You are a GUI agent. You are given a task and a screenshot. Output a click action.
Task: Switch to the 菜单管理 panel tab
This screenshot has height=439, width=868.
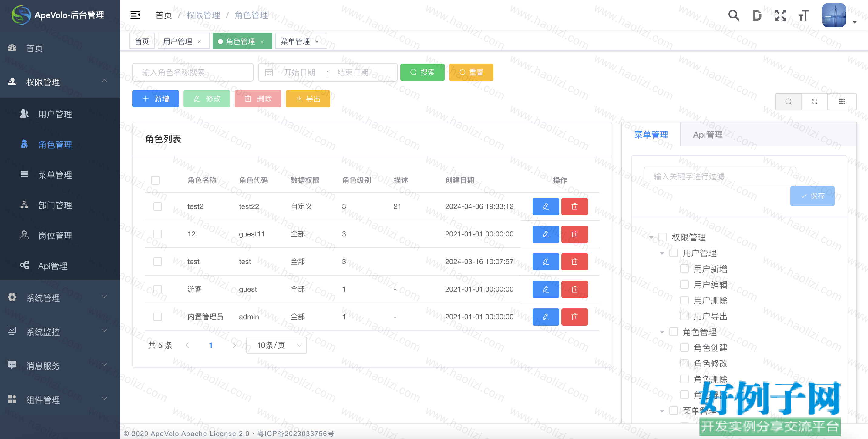[x=651, y=134]
